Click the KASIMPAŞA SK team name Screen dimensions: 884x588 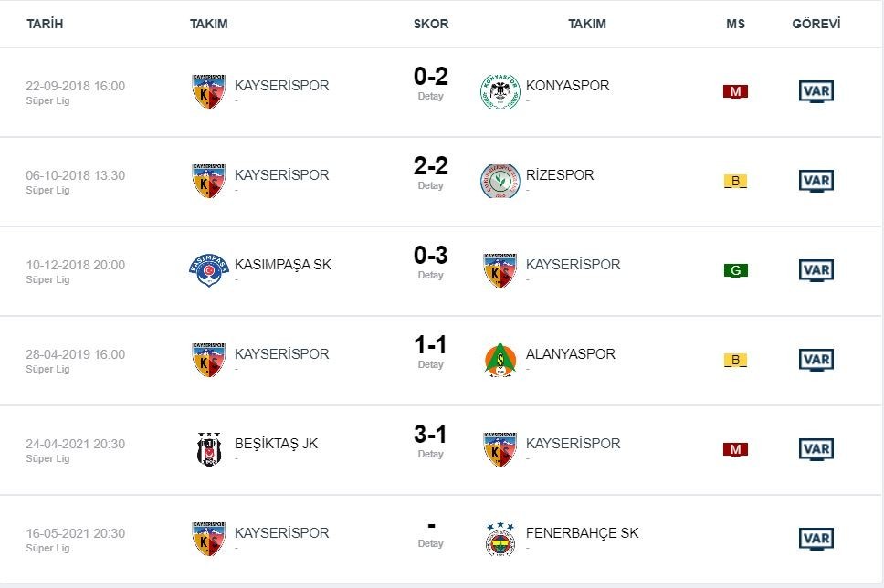click(x=283, y=265)
